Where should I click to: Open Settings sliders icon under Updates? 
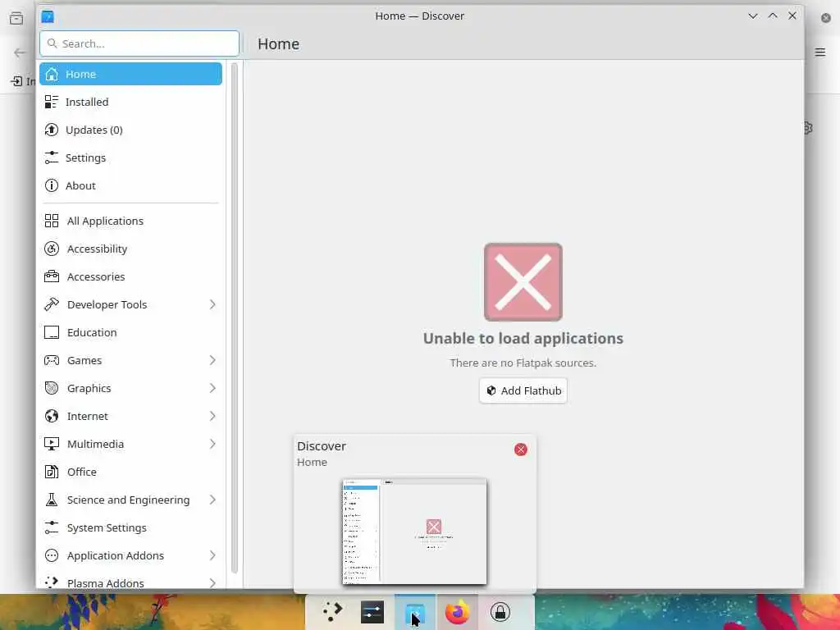click(52, 157)
